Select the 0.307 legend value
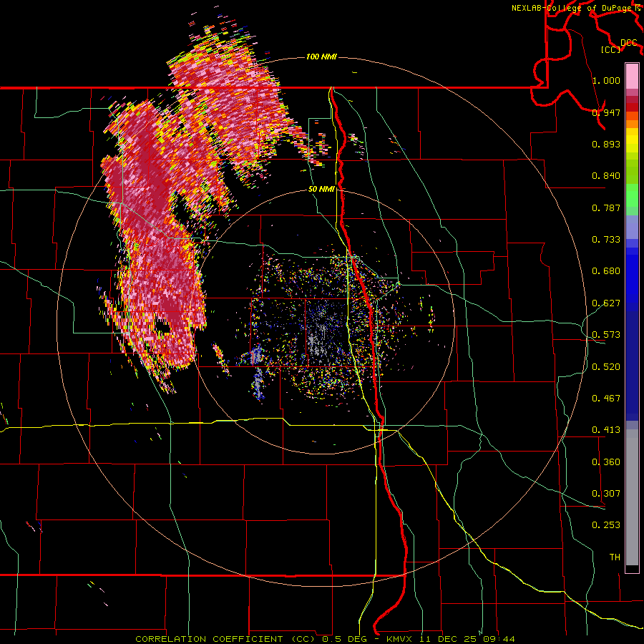 pos(606,494)
